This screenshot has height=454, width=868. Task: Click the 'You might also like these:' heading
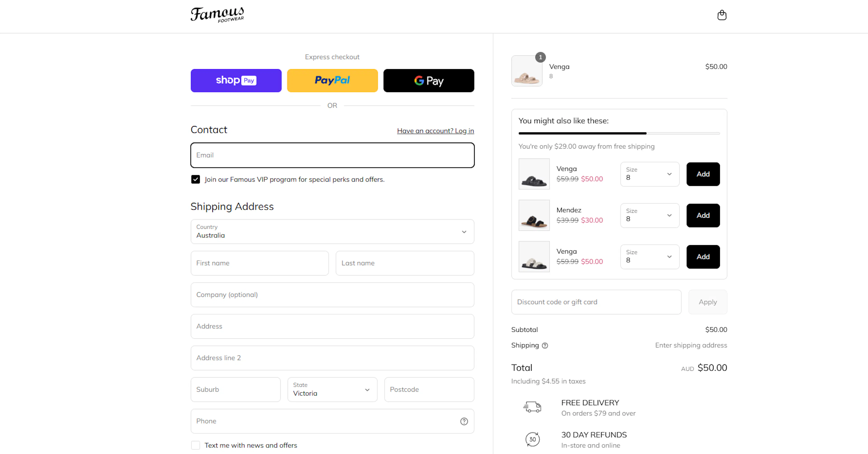pos(563,121)
